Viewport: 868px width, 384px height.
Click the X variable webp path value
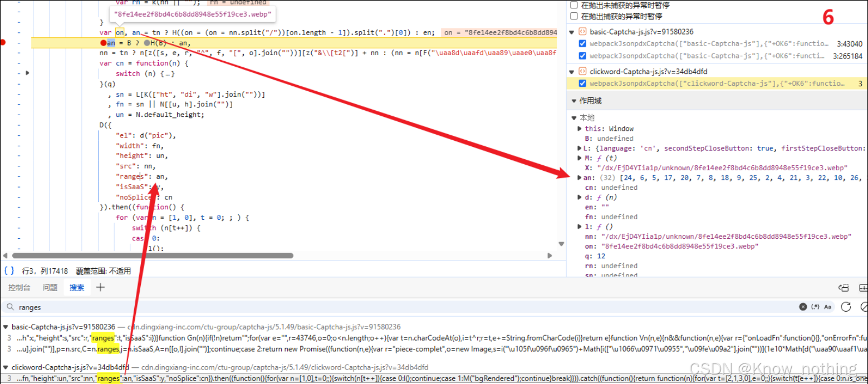tap(722, 168)
